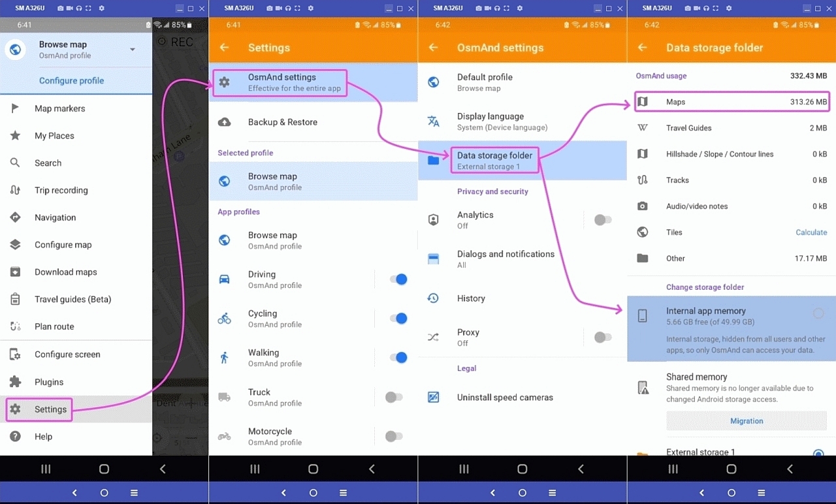Toggle the Cycling profile switch
This screenshot has width=836, height=504.
(x=398, y=319)
